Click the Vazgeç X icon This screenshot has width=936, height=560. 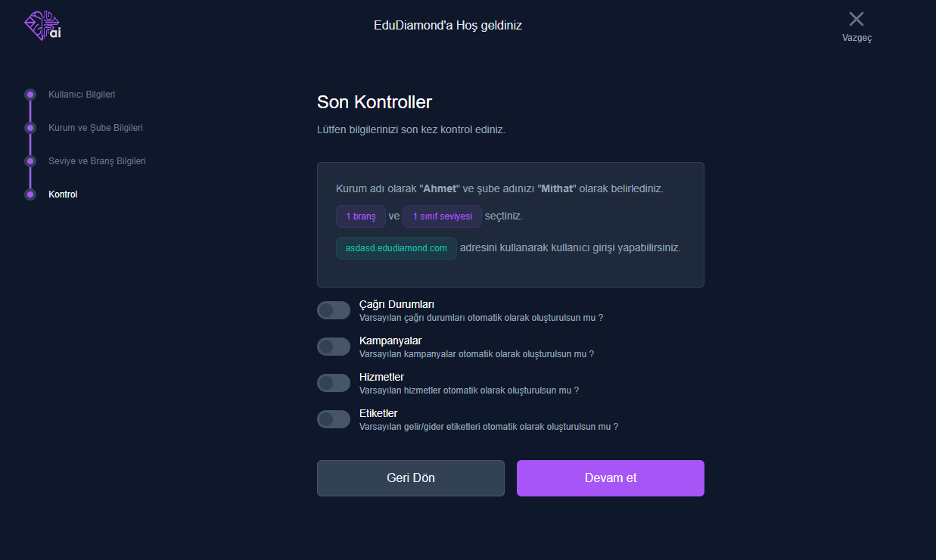[857, 19]
